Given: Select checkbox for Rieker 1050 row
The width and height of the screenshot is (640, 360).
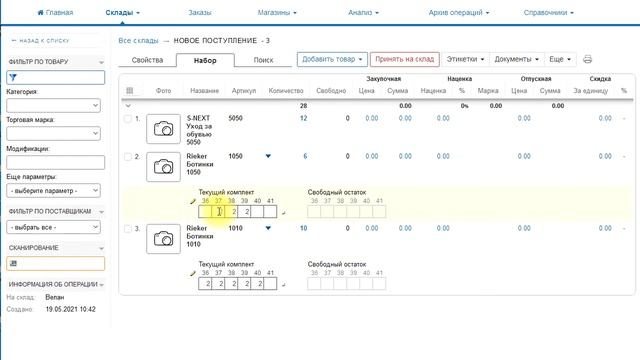Looking at the screenshot, I should [128, 157].
